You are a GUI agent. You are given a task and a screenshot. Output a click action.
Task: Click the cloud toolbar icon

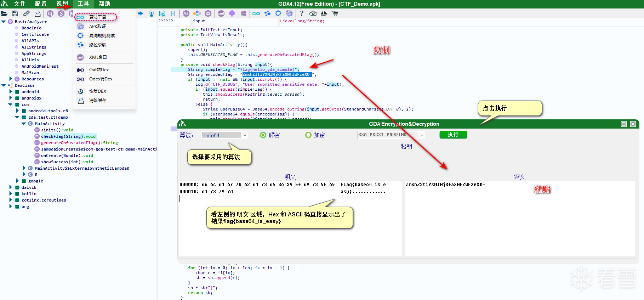click(313, 13)
